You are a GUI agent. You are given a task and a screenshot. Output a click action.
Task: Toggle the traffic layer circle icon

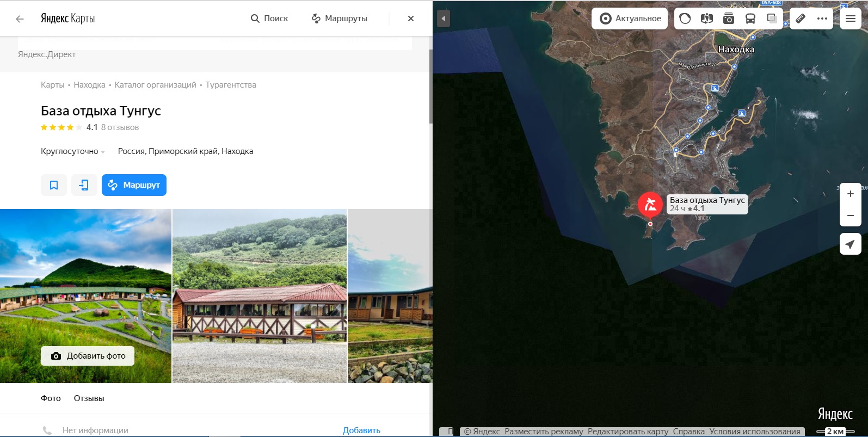tap(685, 19)
